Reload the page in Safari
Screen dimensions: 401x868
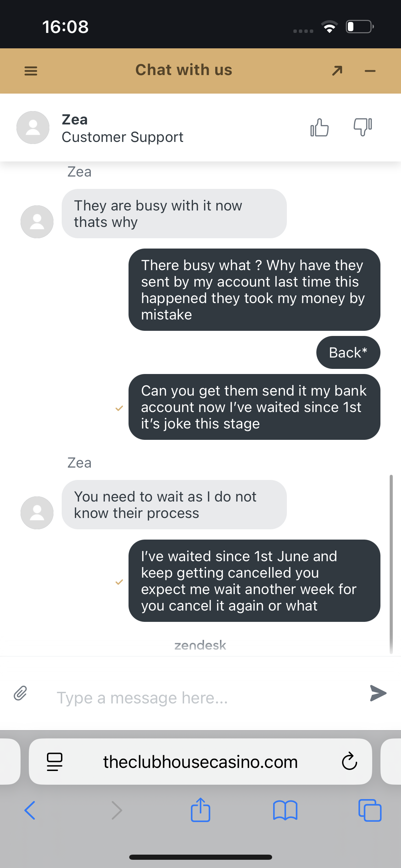[x=349, y=762]
